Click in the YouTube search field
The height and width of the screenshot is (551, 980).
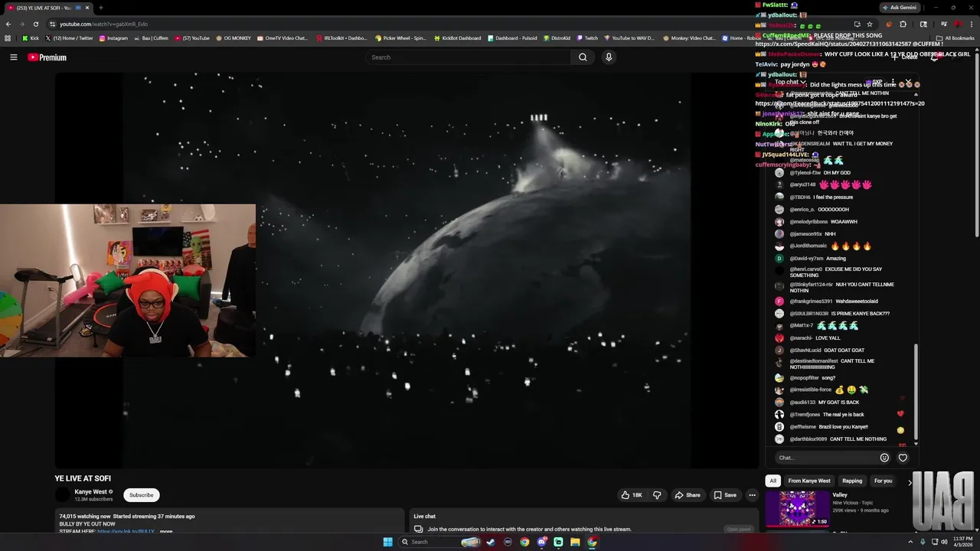[469, 57]
